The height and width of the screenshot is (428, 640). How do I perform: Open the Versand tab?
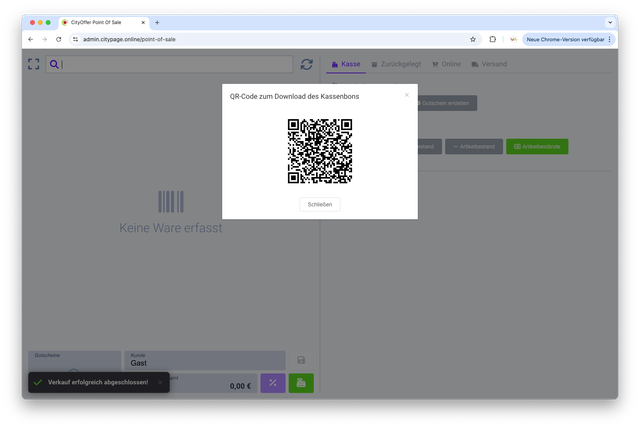pos(489,64)
